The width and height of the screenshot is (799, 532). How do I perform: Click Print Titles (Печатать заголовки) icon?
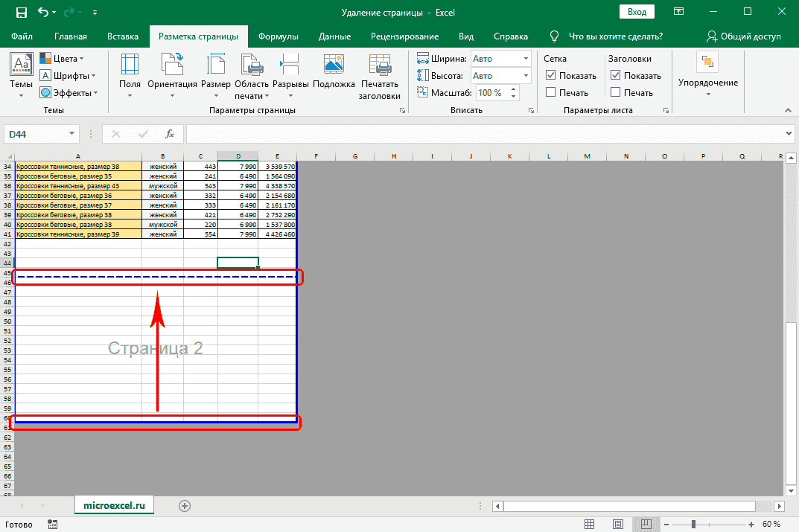[x=379, y=68]
